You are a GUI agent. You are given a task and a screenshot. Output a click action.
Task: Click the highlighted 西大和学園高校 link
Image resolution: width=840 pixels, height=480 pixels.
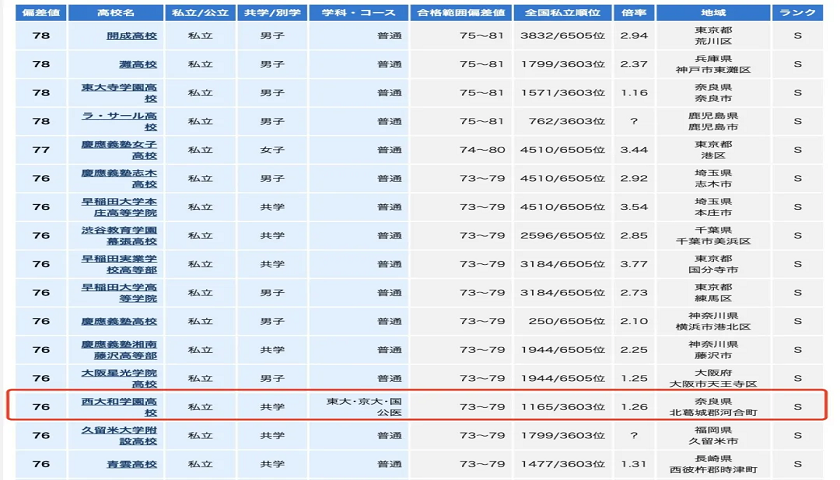[x=118, y=407]
